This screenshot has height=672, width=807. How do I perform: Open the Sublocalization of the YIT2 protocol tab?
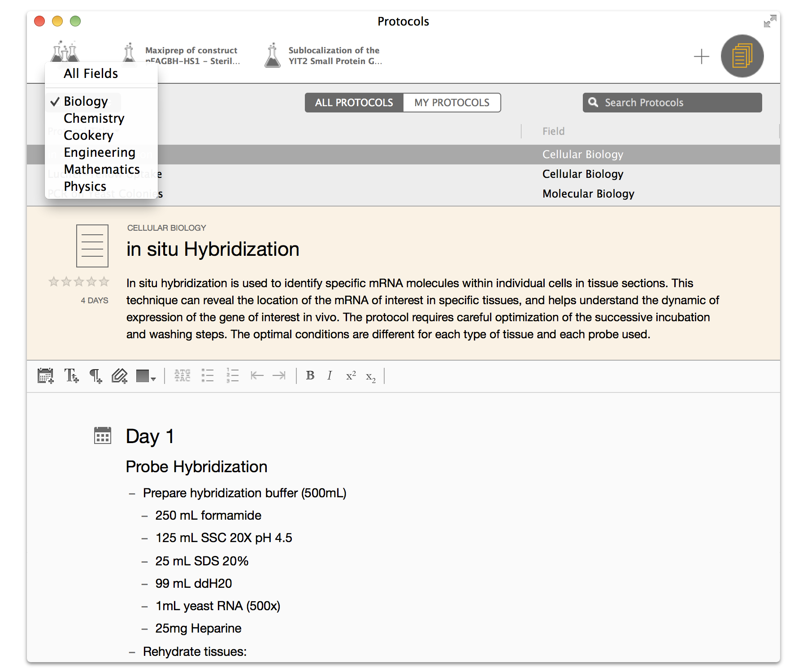click(324, 56)
